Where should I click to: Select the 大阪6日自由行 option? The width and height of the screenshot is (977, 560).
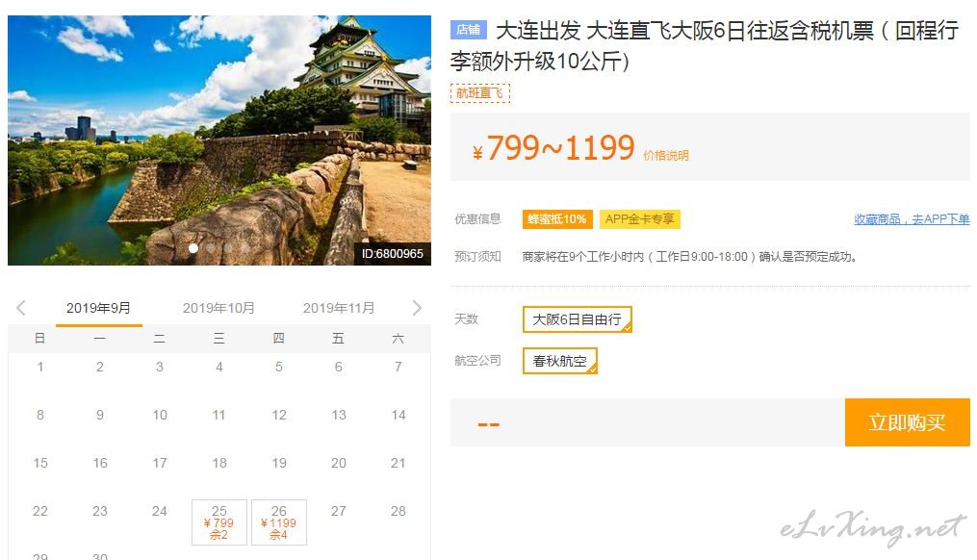(x=578, y=319)
